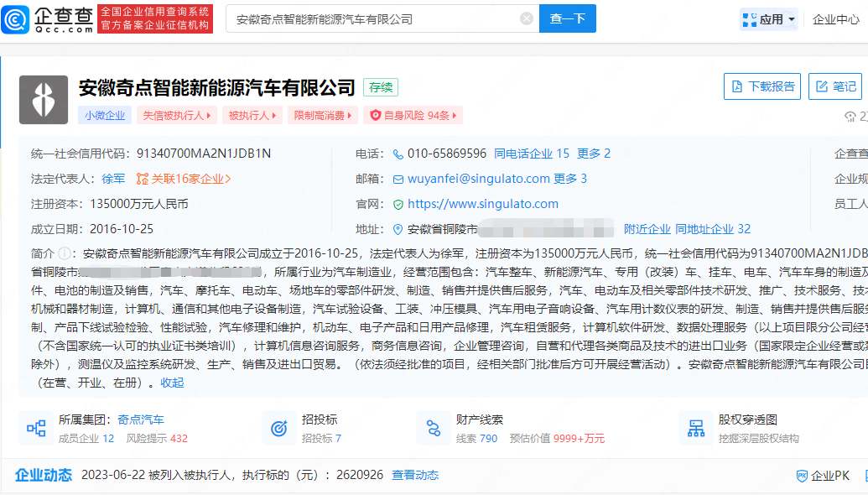This screenshot has height=495, width=868.
Task: Collapse the description with 收起
Action: click(x=172, y=383)
